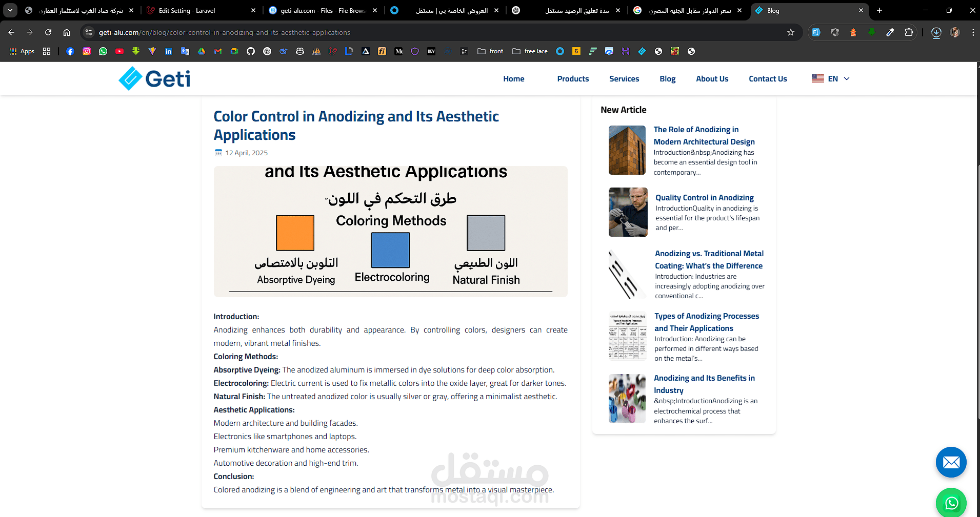The height and width of the screenshot is (517, 980).
Task: Open the GitHub bookmark
Action: (x=251, y=51)
